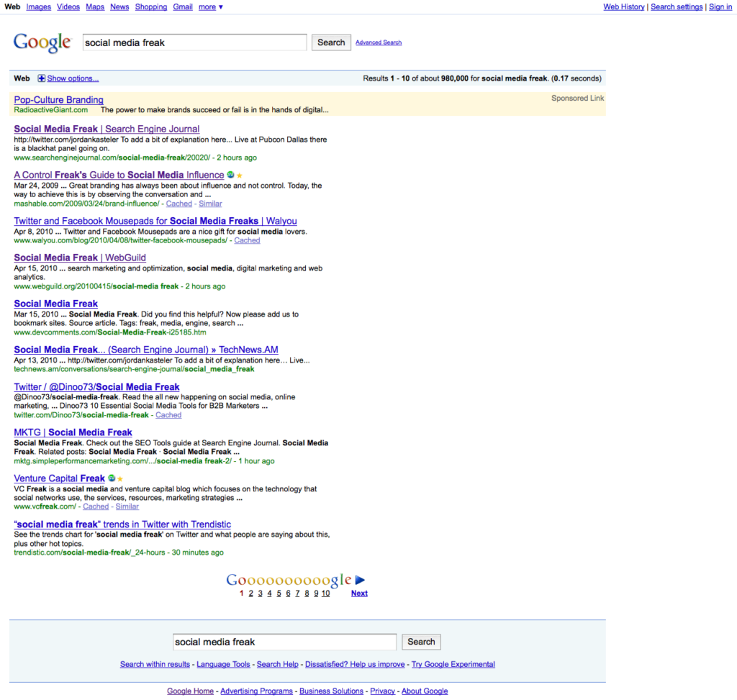Click Dissatisfied? Help us improve link
The height and width of the screenshot is (700, 737).
pos(355,664)
